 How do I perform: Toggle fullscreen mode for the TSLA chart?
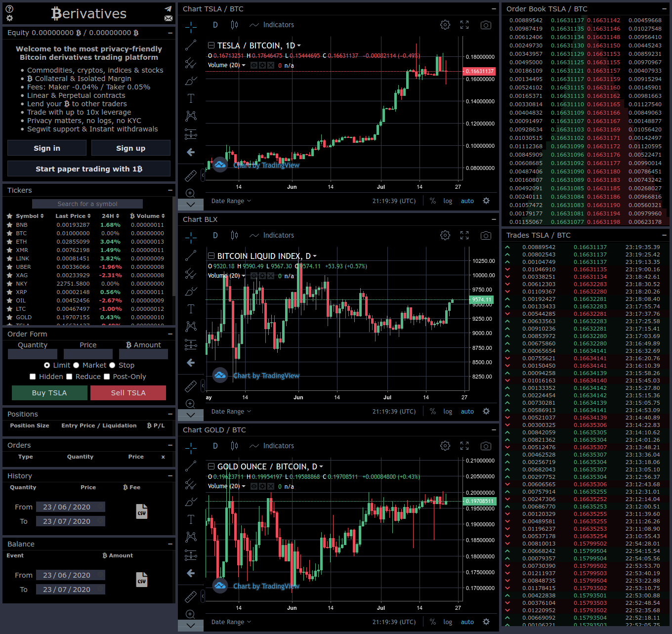pyautogui.click(x=464, y=25)
